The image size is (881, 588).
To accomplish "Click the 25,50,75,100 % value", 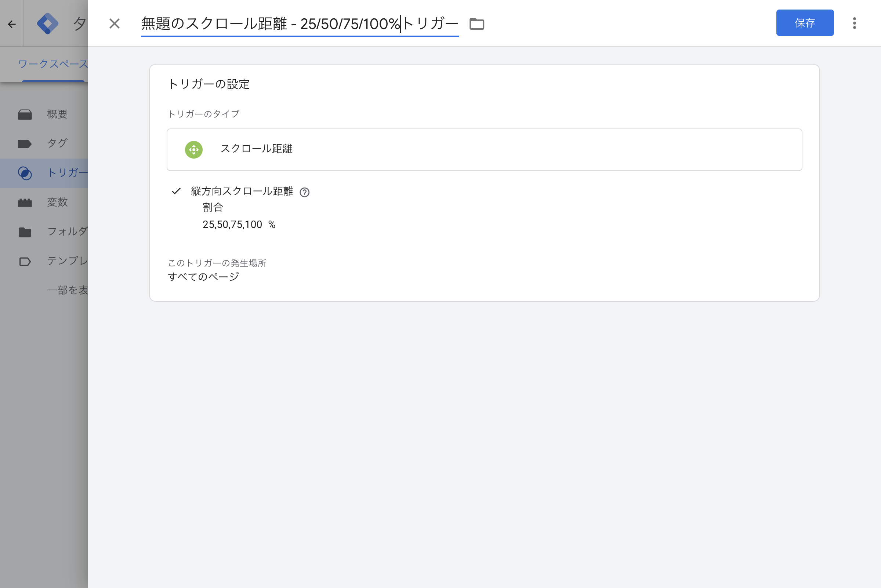I will pyautogui.click(x=239, y=225).
